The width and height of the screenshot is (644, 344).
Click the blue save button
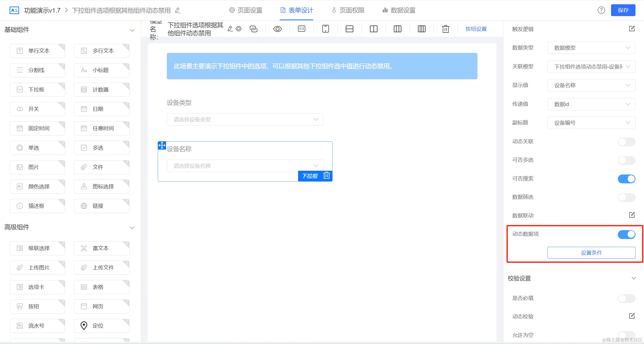(x=623, y=10)
